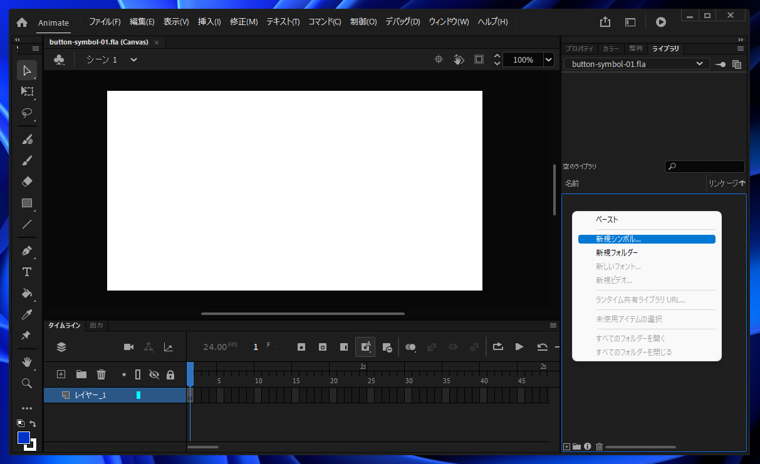760x464 pixels.
Task: Select the Lasso tool
Action: coord(27,113)
